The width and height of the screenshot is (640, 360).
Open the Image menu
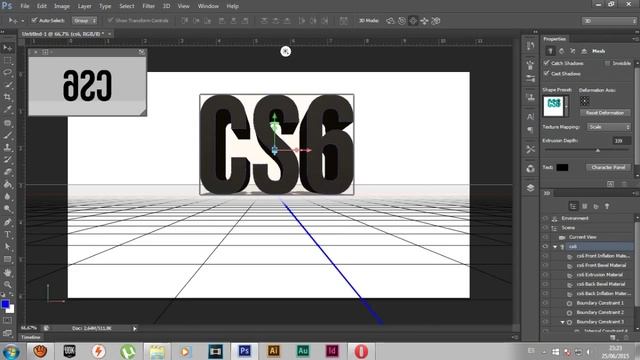point(62,6)
